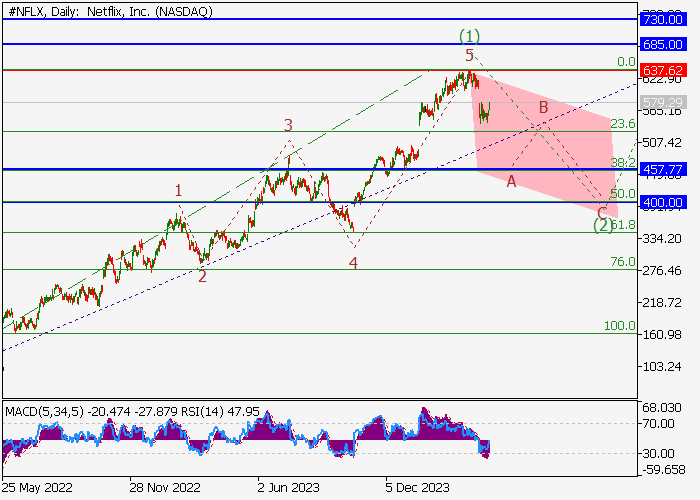The width and height of the screenshot is (700, 500).
Task: Click the 5 Dec 2023 date label
Action: click(417, 488)
